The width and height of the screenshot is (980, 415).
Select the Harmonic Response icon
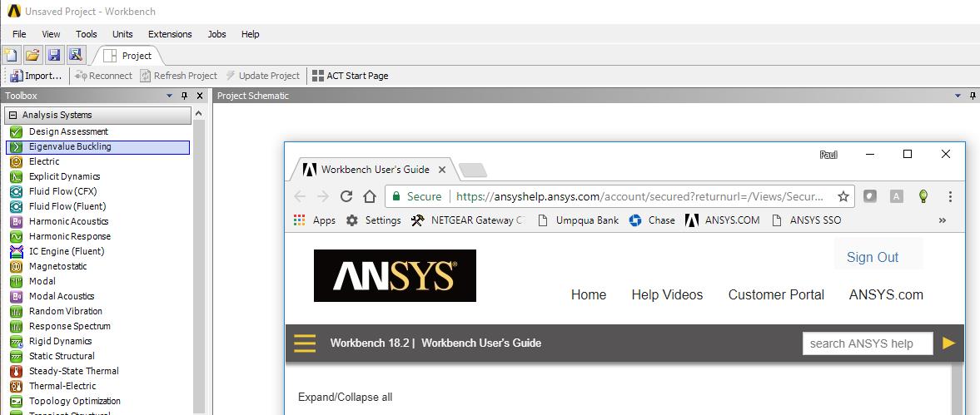[x=17, y=236]
